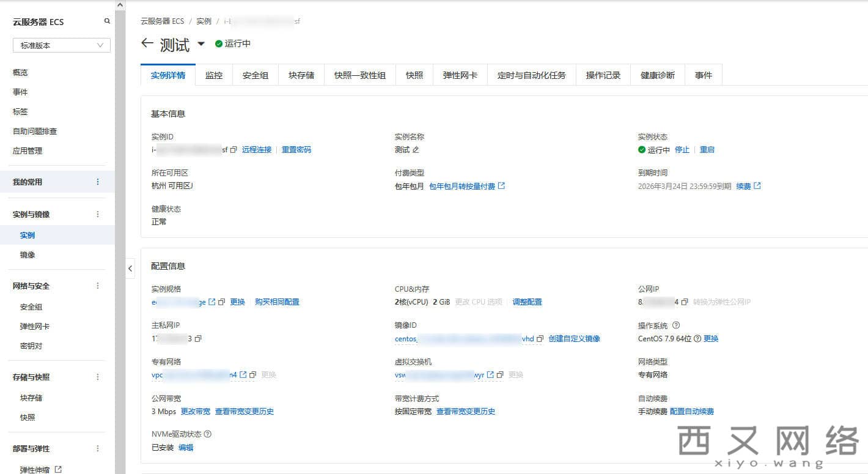
Task: Open the 安全组 tab
Action: (256, 75)
